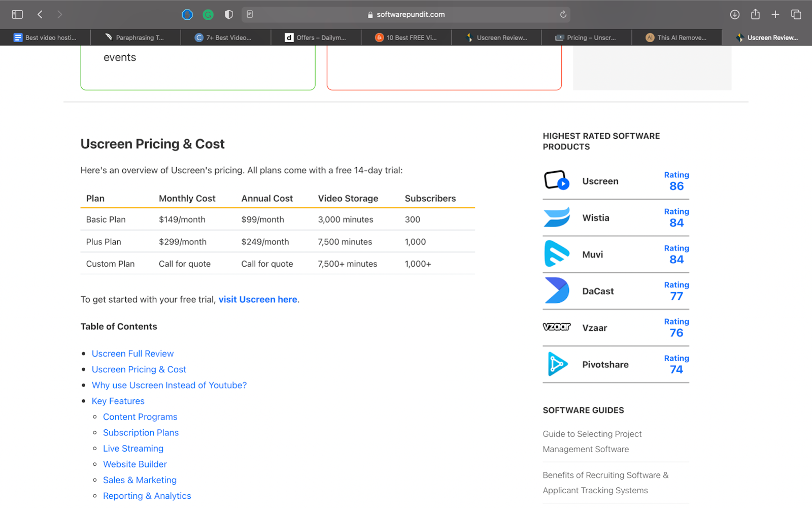Open Subscription Plans link
The image size is (812, 508).
click(141, 432)
